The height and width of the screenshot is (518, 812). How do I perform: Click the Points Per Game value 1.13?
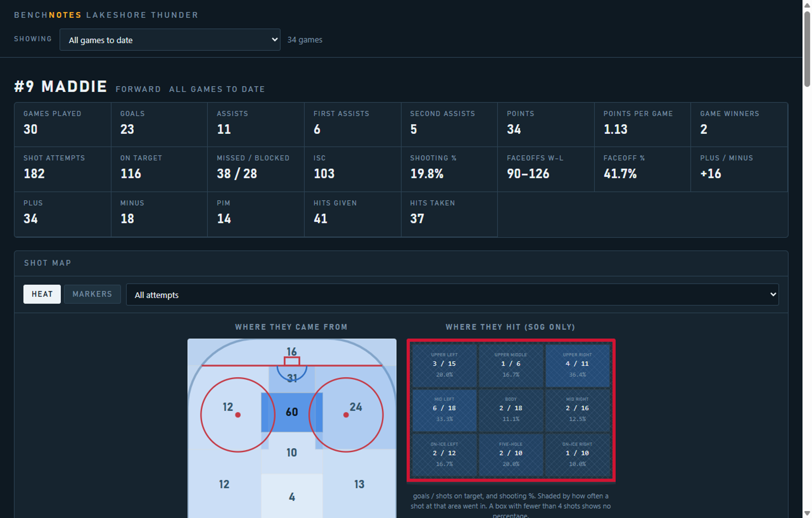[615, 129]
